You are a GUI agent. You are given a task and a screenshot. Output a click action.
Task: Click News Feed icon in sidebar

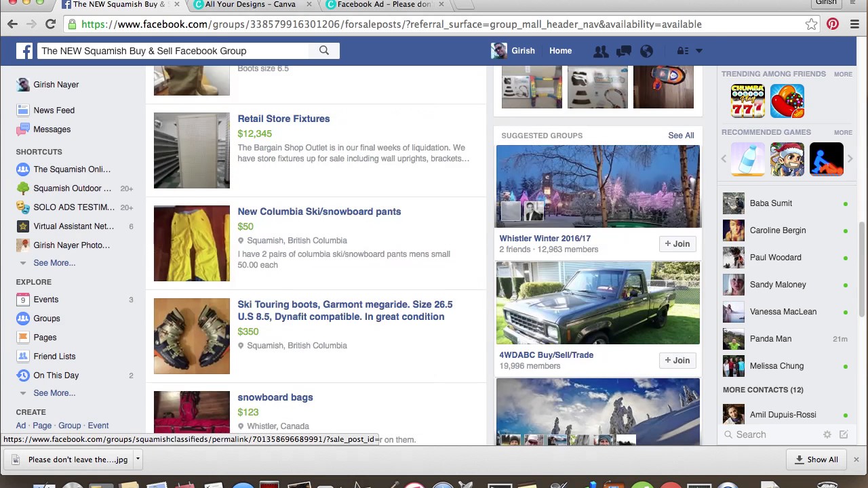pyautogui.click(x=23, y=110)
